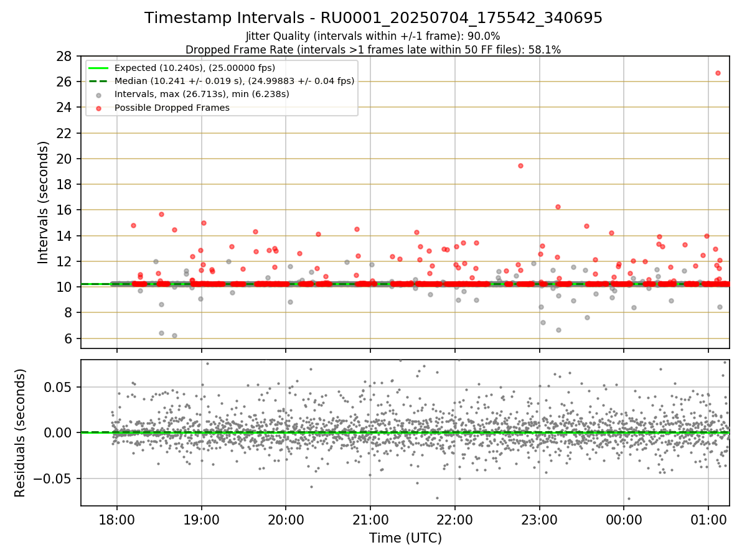The width and height of the screenshot is (747, 560).
Task: Click the 22 tick on intervals axis
Action: pos(65,133)
